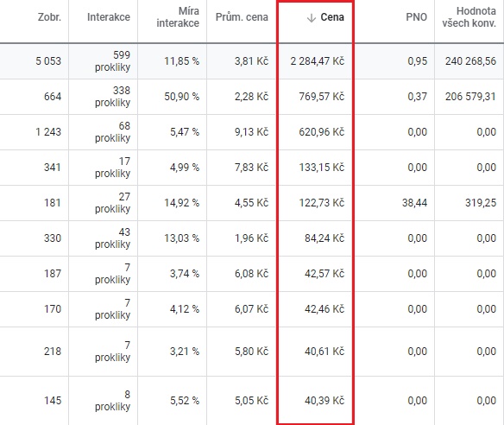Click the 769,57 Kč cost value

tap(321, 97)
